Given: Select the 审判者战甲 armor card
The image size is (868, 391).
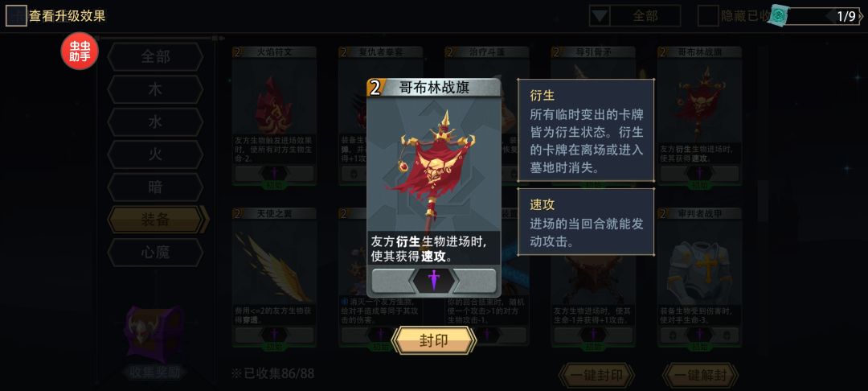Looking at the screenshot, I should [x=700, y=277].
